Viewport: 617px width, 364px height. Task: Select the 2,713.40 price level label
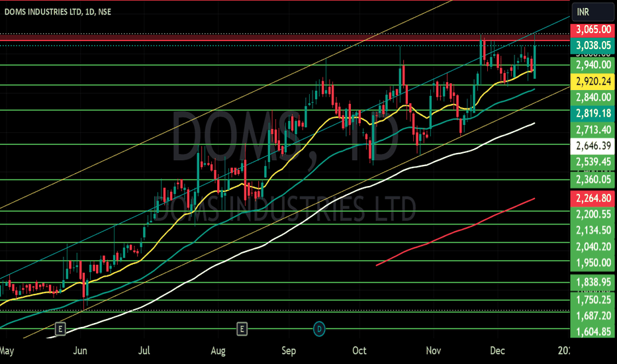[x=593, y=130]
